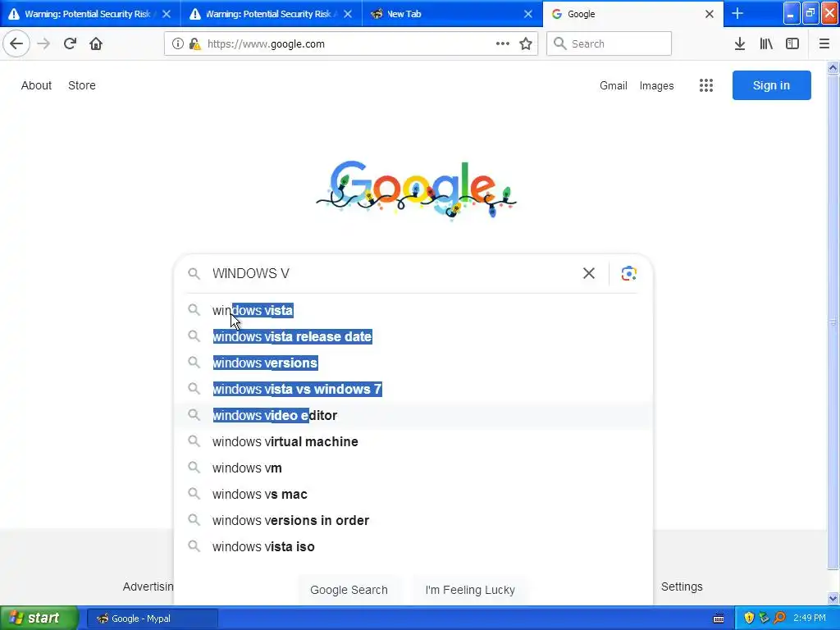Open the Store link

coord(82,85)
